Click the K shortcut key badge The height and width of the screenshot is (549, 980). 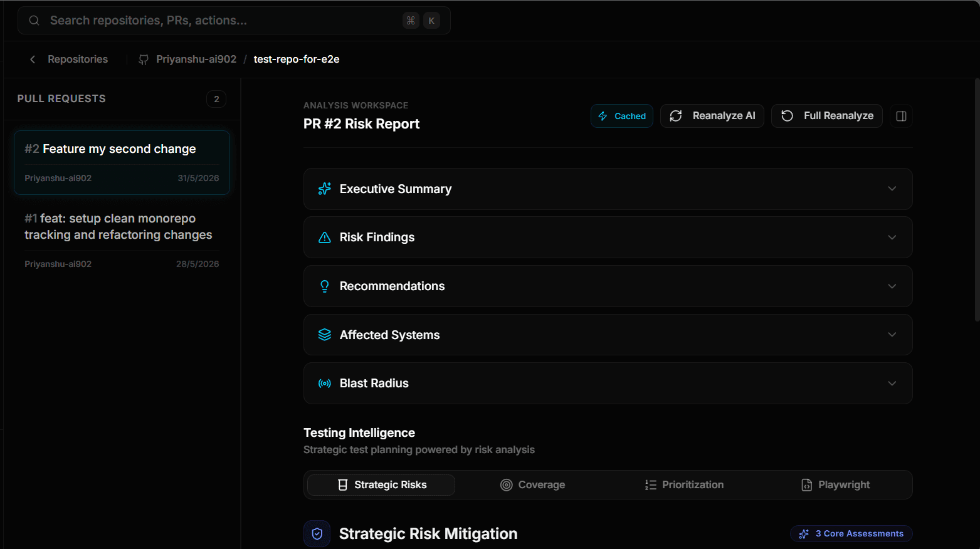(x=431, y=21)
